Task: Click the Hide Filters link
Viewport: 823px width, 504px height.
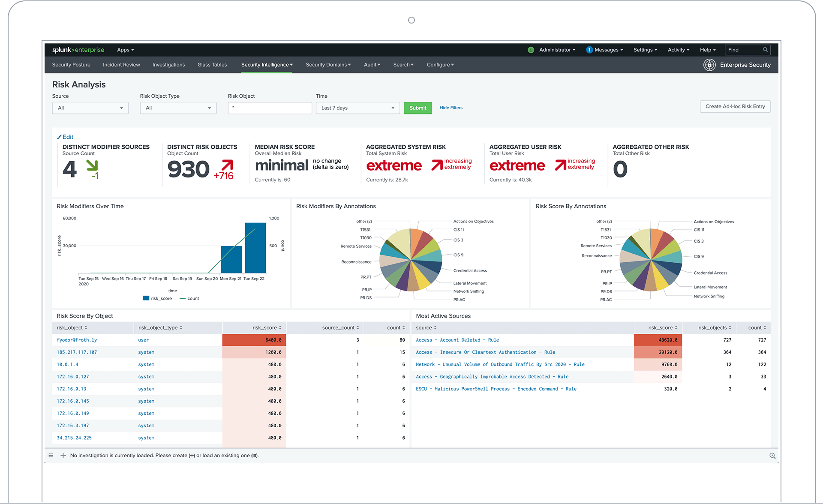Action: (451, 108)
